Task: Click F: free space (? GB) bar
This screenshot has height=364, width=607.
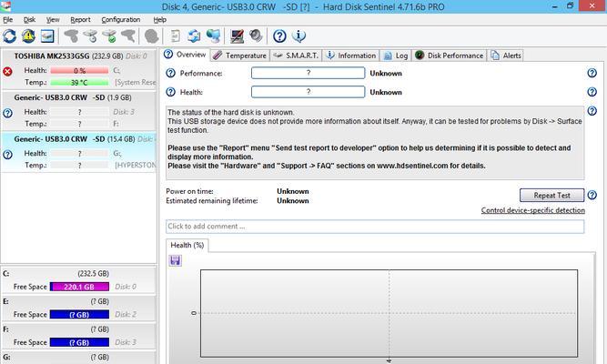Action: pyautogui.click(x=79, y=343)
